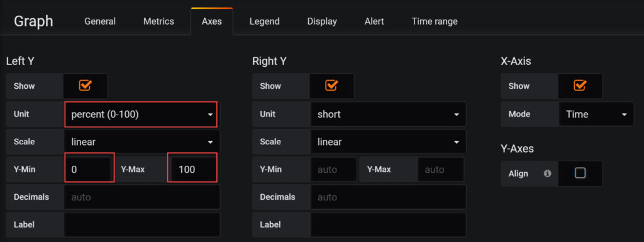Screen dimensions: 644x242
Task: Switch to the Metrics tab
Action: (x=158, y=21)
